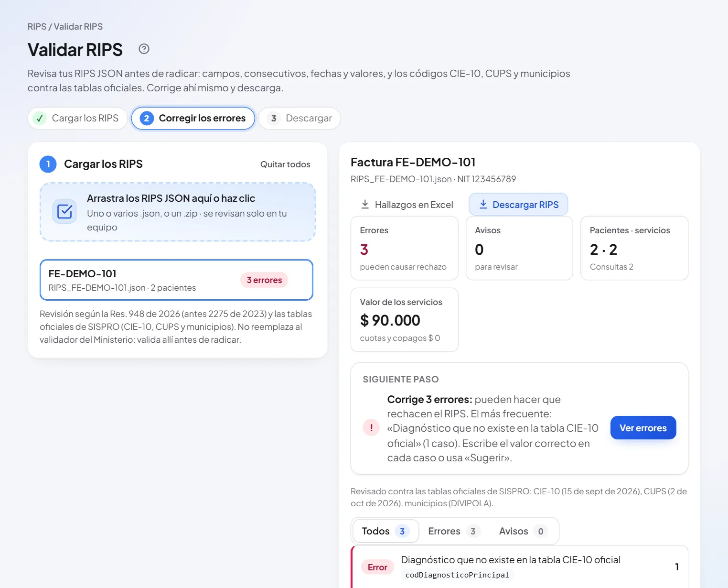The width and height of the screenshot is (728, 588).
Task: Switch to the Avisos findings tab
Action: click(x=523, y=531)
